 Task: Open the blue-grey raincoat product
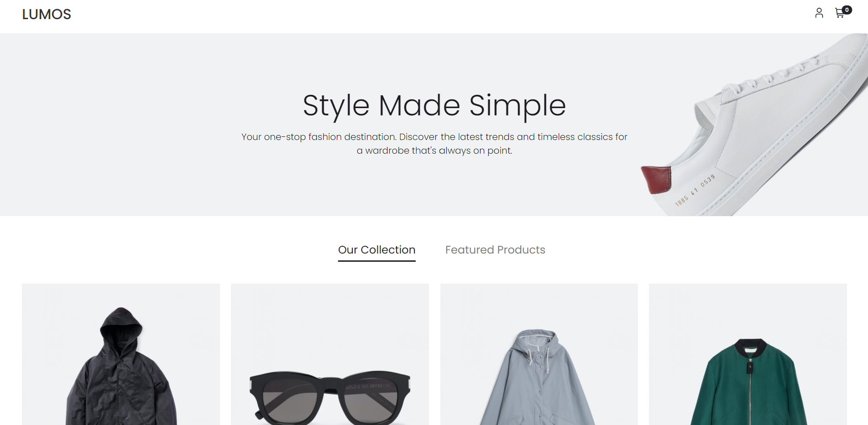pyautogui.click(x=539, y=374)
